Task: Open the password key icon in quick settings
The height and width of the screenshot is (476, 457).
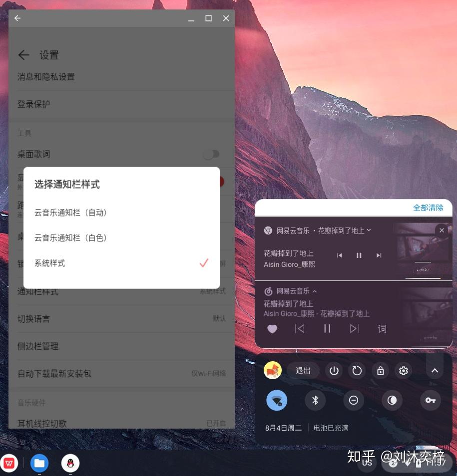Action: 430,400
